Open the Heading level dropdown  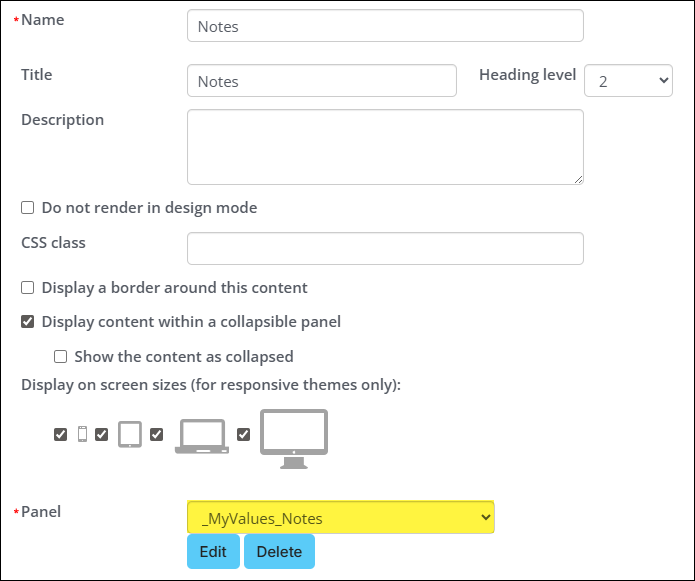point(628,81)
